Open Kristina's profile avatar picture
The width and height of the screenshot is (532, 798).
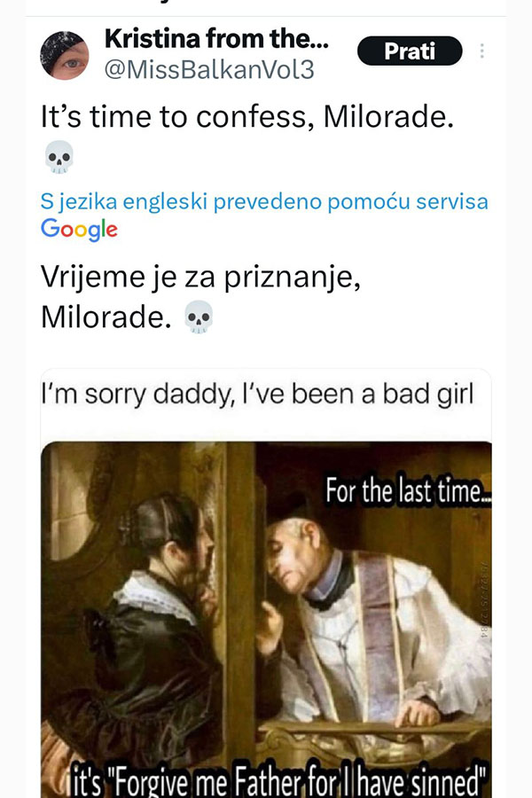[x=65, y=56]
